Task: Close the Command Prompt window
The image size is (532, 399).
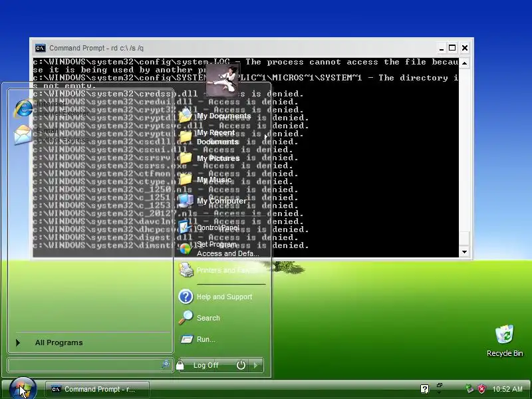Action: coord(465,48)
